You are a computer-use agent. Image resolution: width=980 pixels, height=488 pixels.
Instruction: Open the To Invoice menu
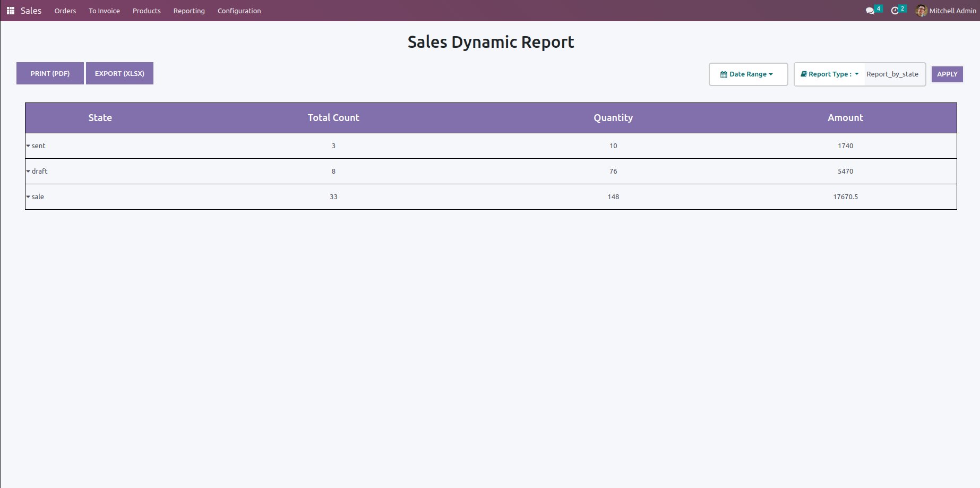point(104,11)
